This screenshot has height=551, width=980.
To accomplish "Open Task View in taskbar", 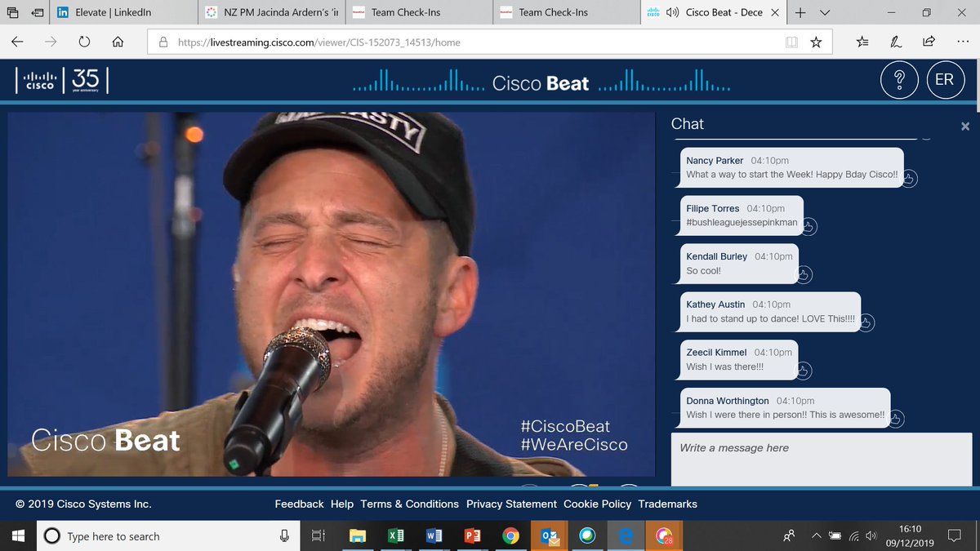I will [318, 536].
